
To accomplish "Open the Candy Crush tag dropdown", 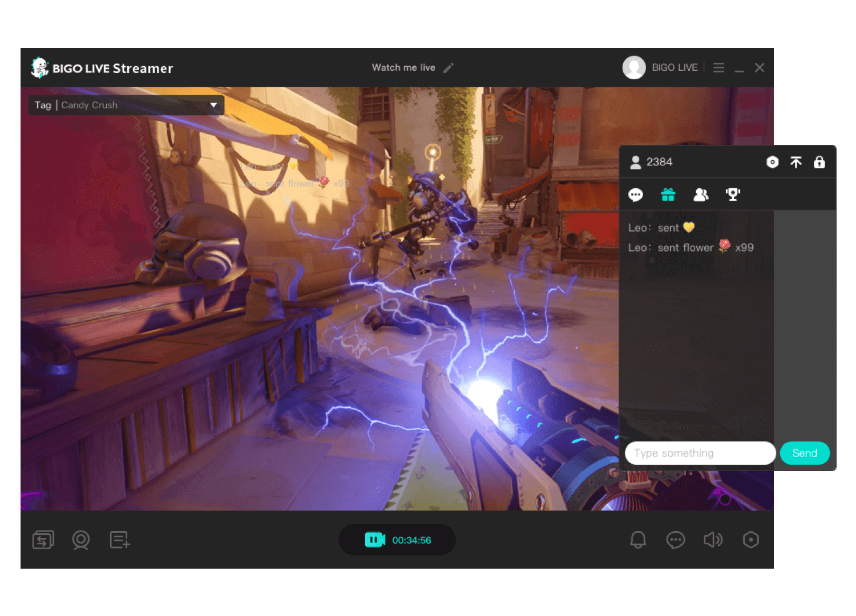I will coord(213,106).
